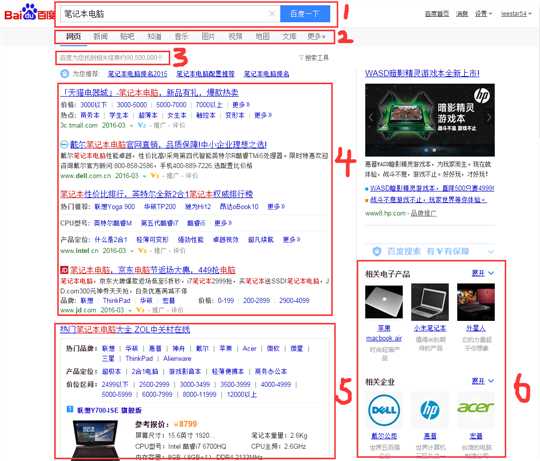The height and width of the screenshot is (461, 540).
Task: Click the V badge beside www.jd.com
Action: point(140,310)
